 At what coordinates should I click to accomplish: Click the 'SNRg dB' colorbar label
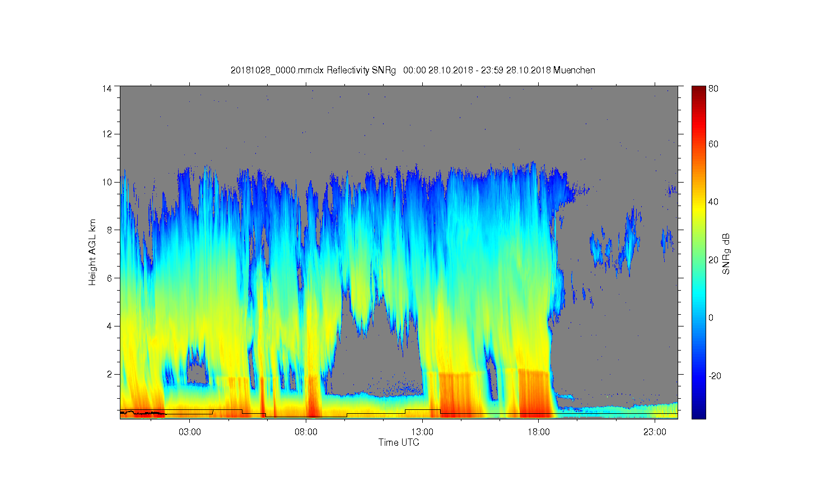click(726, 254)
